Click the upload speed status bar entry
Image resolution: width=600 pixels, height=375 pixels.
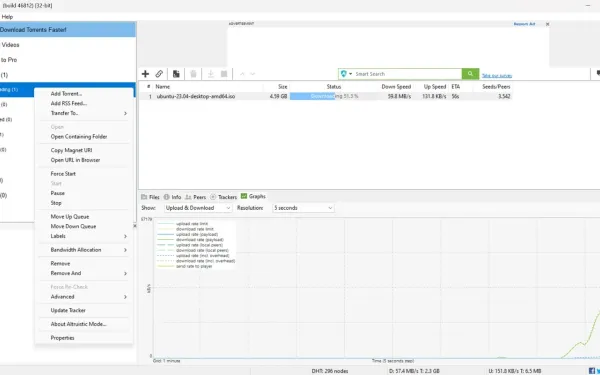515,371
